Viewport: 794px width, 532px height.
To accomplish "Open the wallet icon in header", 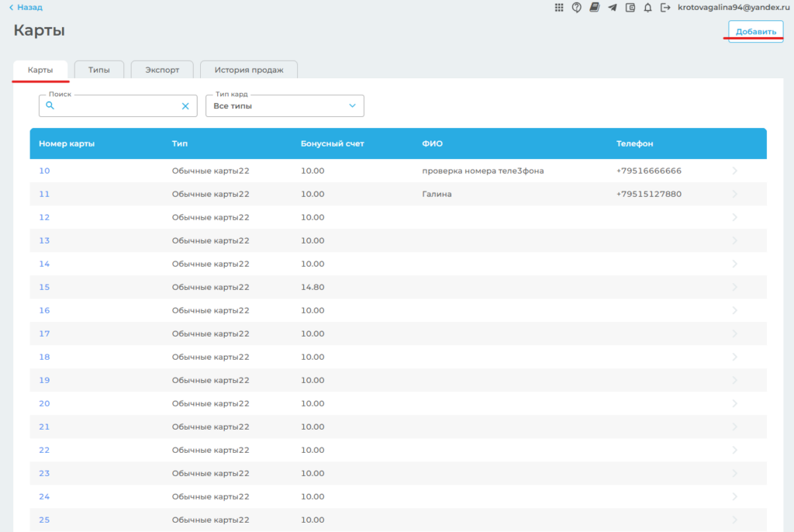I will click(630, 8).
